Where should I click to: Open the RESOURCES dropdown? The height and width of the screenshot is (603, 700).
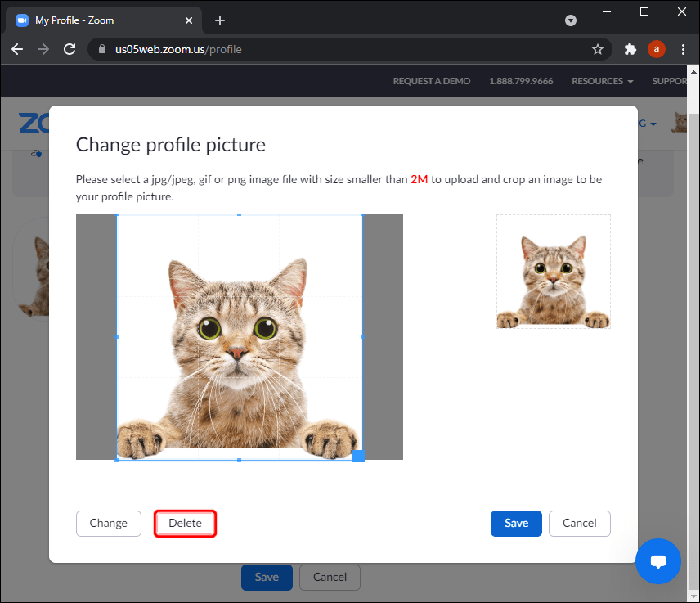(x=602, y=81)
